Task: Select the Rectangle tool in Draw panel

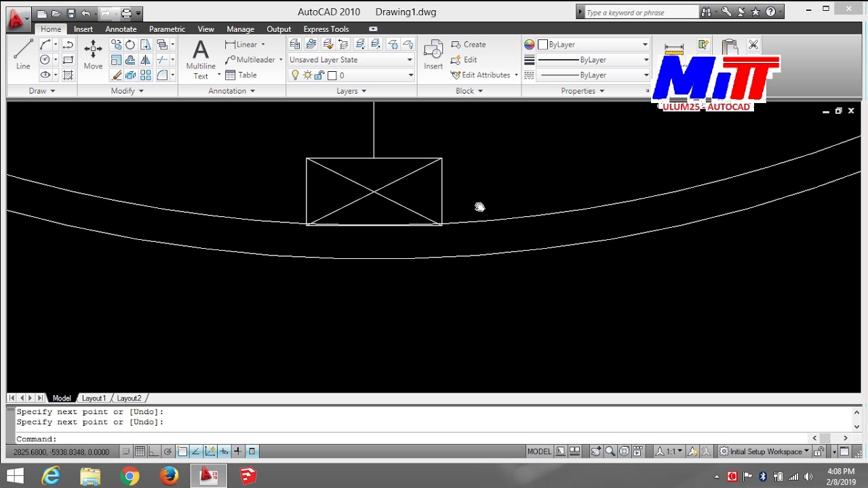Action: pos(68,60)
